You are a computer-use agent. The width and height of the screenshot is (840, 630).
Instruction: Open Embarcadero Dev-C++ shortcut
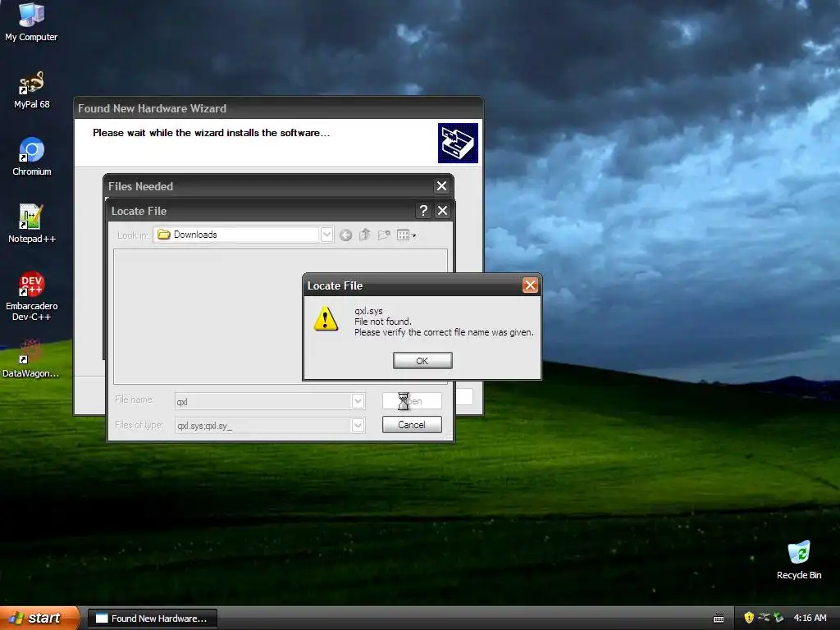[x=32, y=295]
